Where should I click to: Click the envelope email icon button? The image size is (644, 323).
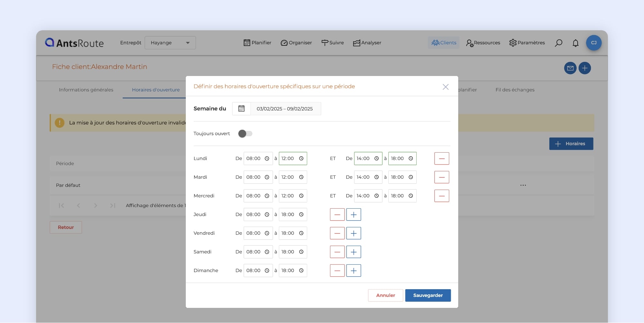[x=570, y=68]
